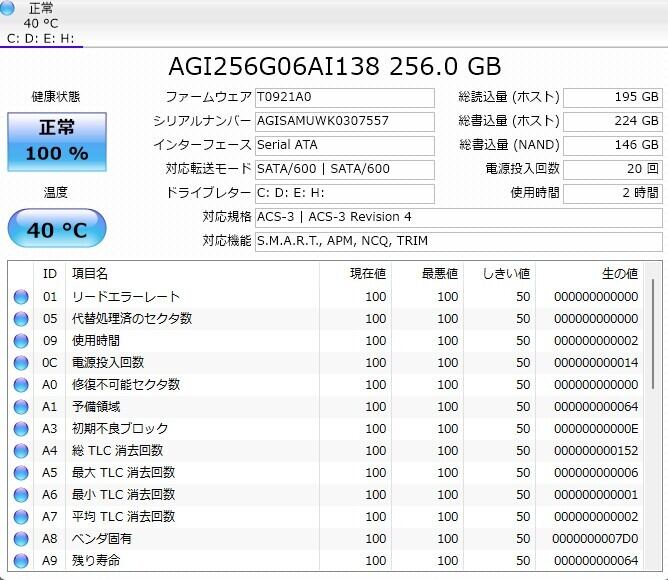Click the 40 °C temperature button

click(x=56, y=229)
